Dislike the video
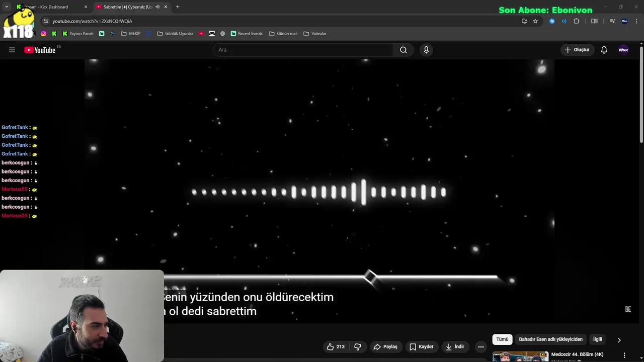Viewport: 644px width, 362px height. click(358, 346)
